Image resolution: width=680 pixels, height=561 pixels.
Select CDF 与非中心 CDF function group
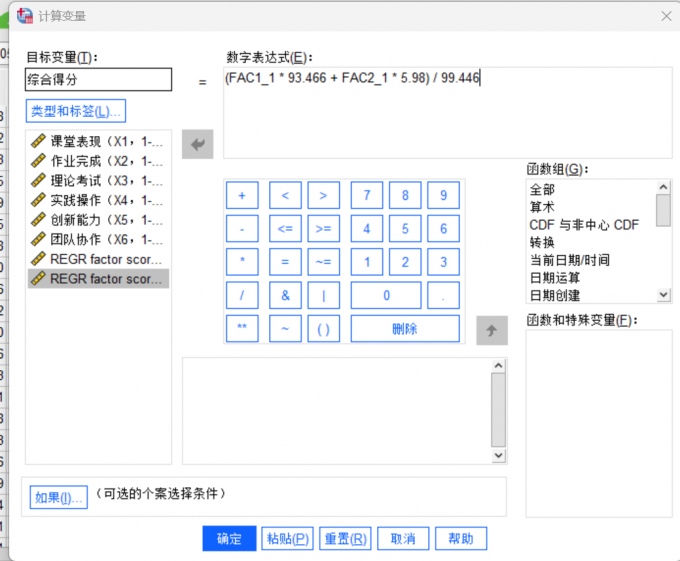coord(584,225)
